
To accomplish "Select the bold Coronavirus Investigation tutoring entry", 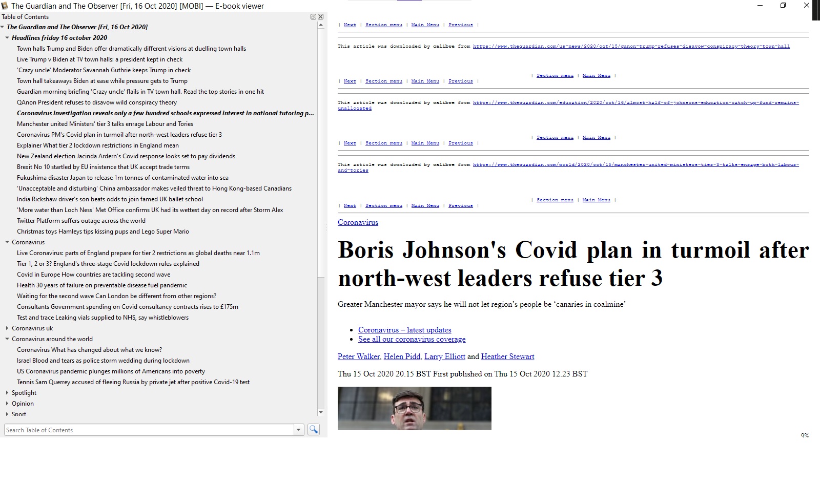I will [165, 113].
